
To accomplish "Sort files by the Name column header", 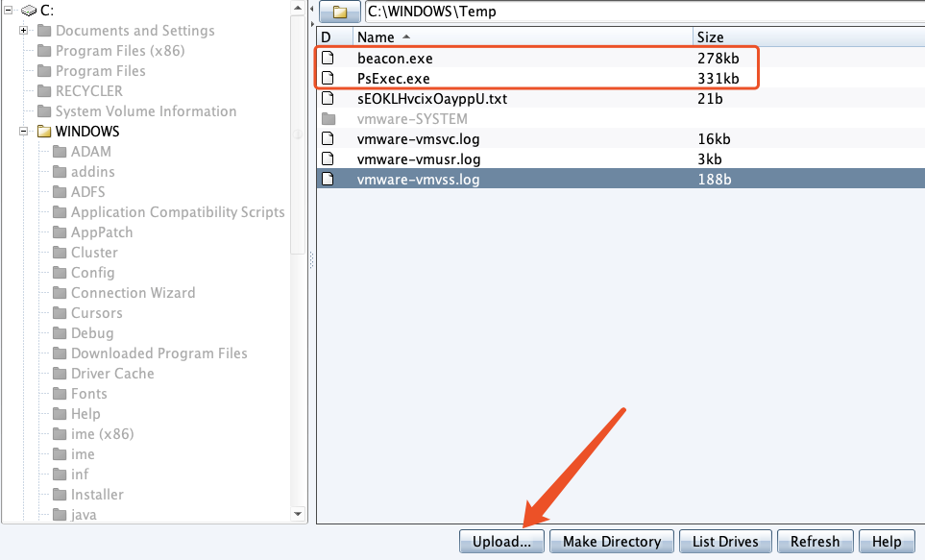I will 523,37.
